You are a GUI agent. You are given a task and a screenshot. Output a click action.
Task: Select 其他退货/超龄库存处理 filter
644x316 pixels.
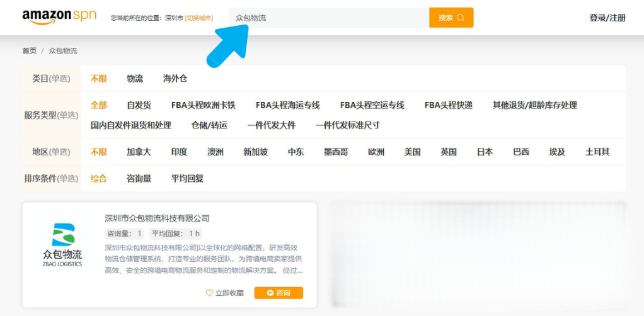coord(535,105)
